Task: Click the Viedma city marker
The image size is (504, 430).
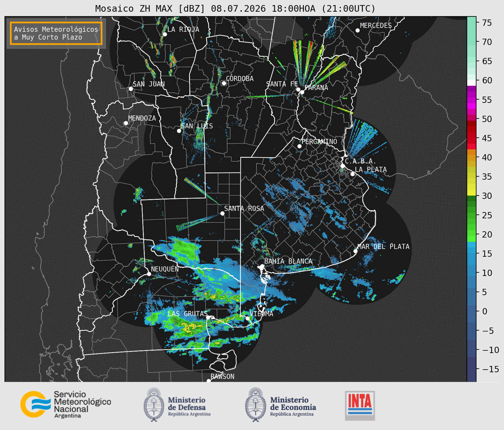Action: (247, 318)
